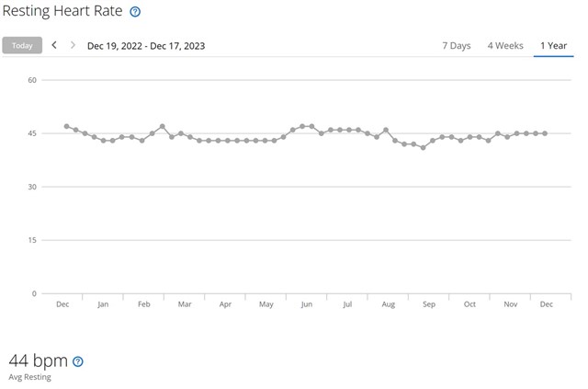The width and height of the screenshot is (588, 389).
Task: Click the Mar label on x-axis
Action: [185, 303]
